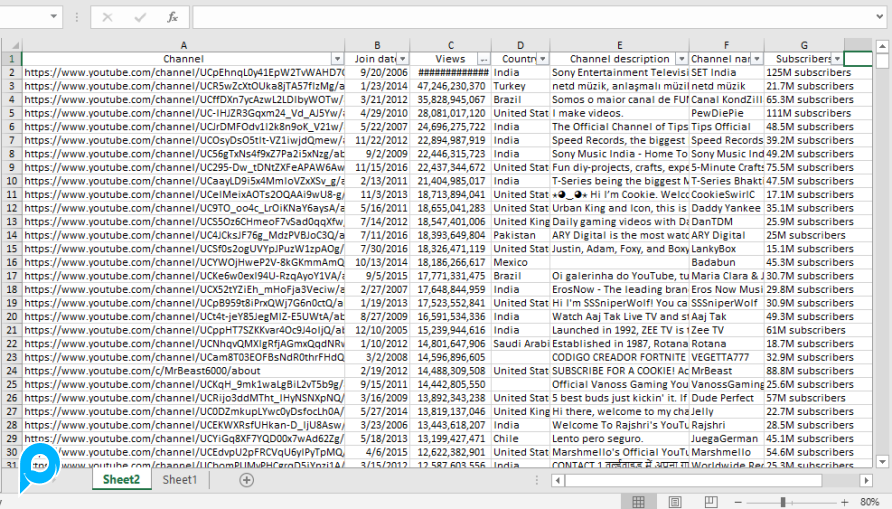Switch to Page Layout view
The width and height of the screenshot is (892, 509).
pos(675,501)
